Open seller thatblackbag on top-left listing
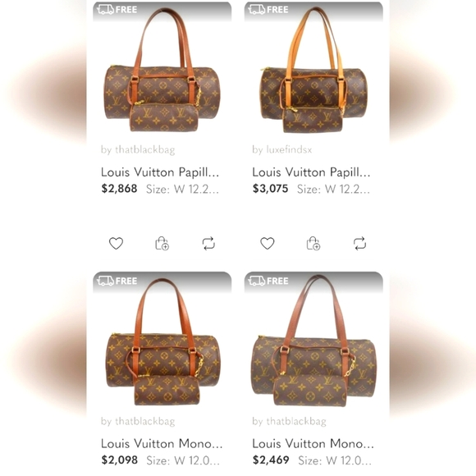Viewport: 476px width, 476px height. click(138, 149)
